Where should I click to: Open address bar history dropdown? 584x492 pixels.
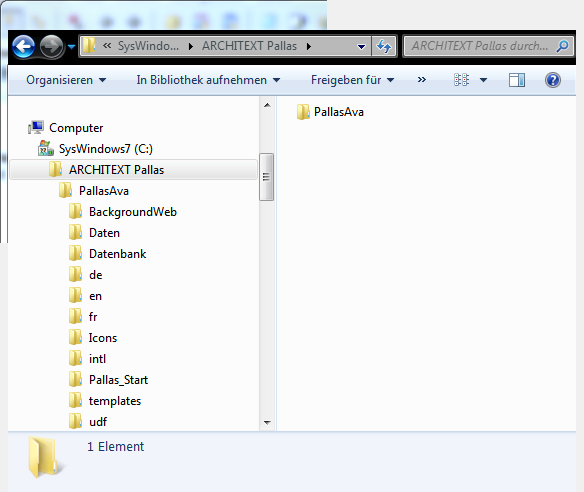tap(361, 47)
